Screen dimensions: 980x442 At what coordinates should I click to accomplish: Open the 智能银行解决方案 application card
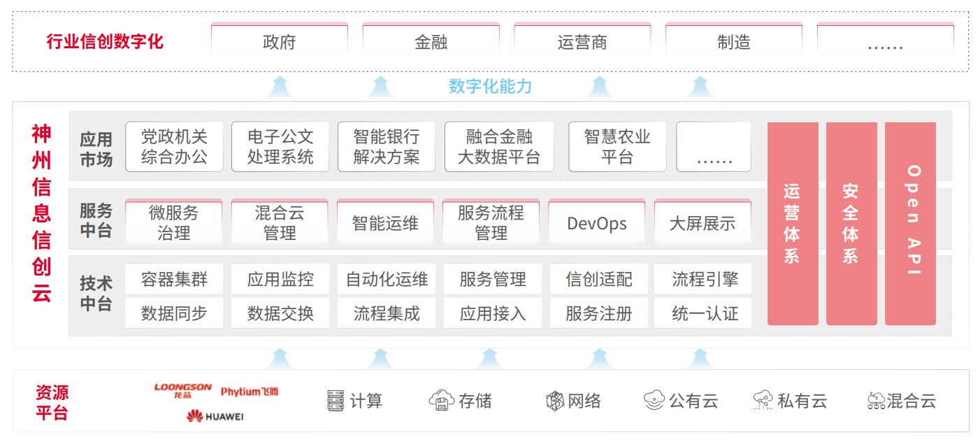click(x=386, y=146)
